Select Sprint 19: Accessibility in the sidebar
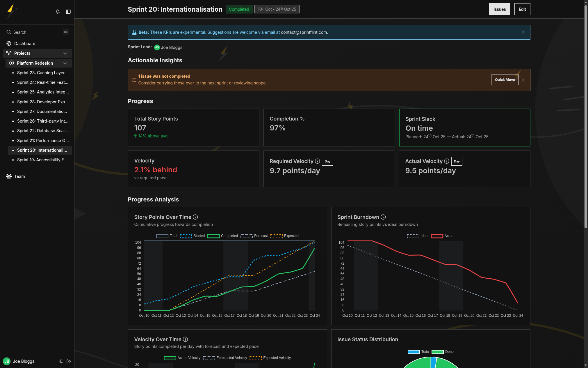588x368 pixels. tap(42, 160)
